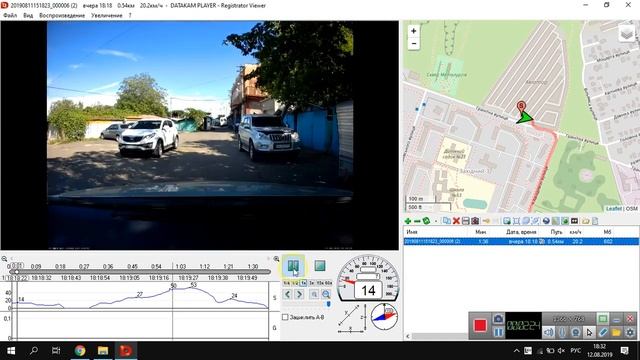
Task: Take screenshot with recorder camera icon
Action: point(498,319)
